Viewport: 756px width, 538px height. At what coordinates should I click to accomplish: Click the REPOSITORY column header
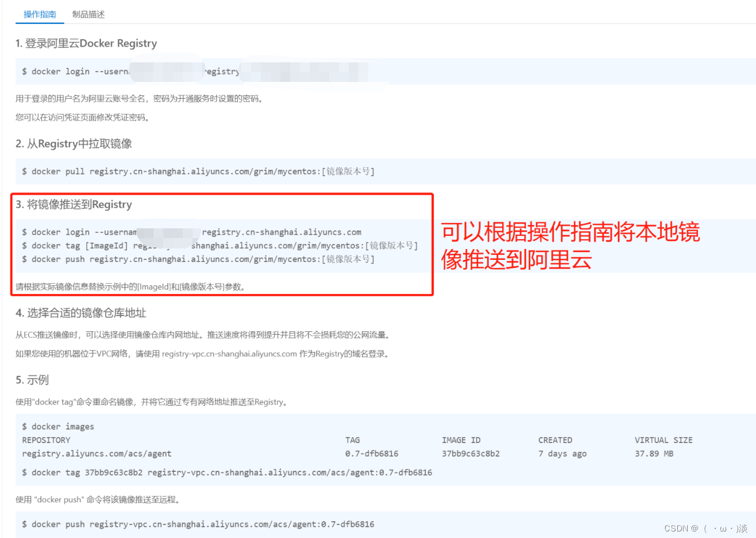click(x=46, y=440)
